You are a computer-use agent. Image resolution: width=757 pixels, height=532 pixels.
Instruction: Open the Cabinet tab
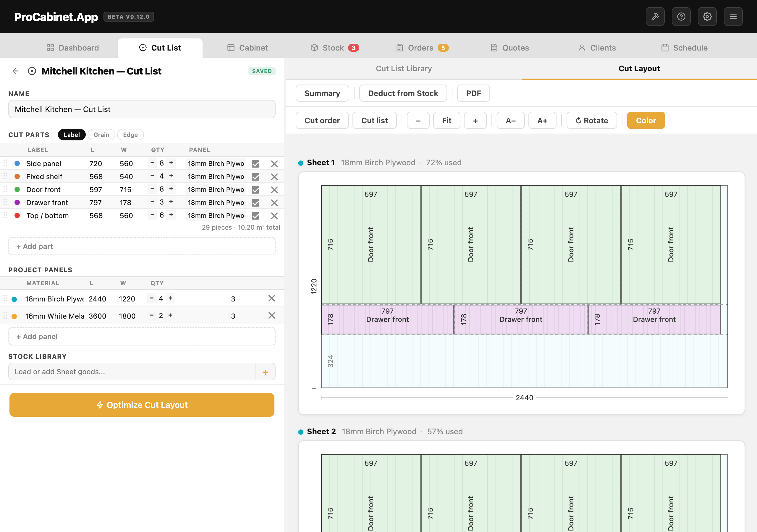[x=247, y=48]
